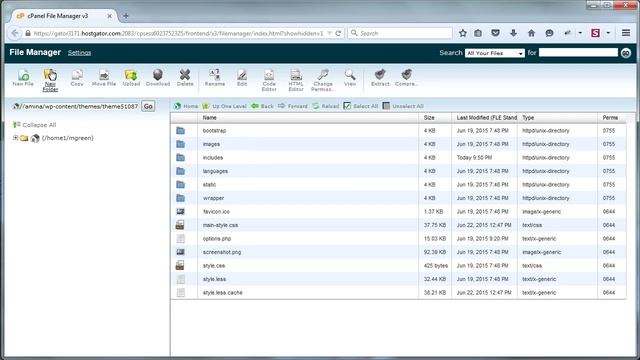Bookmark this page with star icon
The height and width of the screenshot is (360, 640).
tap(462, 33)
